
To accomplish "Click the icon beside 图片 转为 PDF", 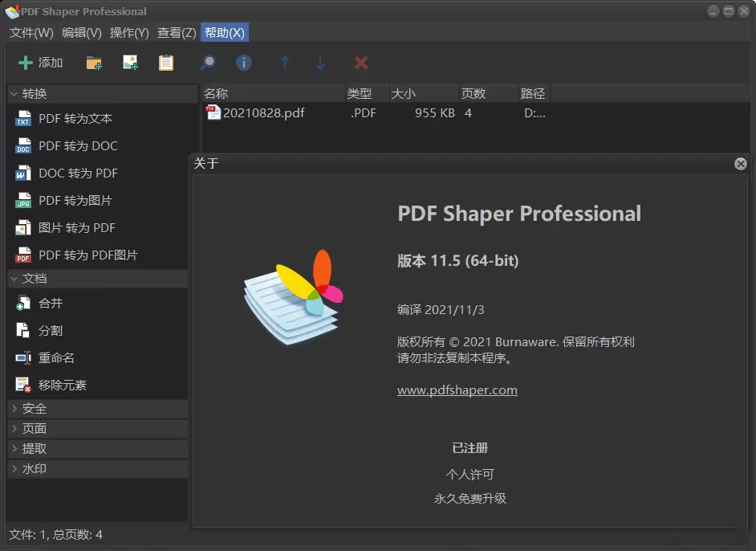I will tap(23, 227).
